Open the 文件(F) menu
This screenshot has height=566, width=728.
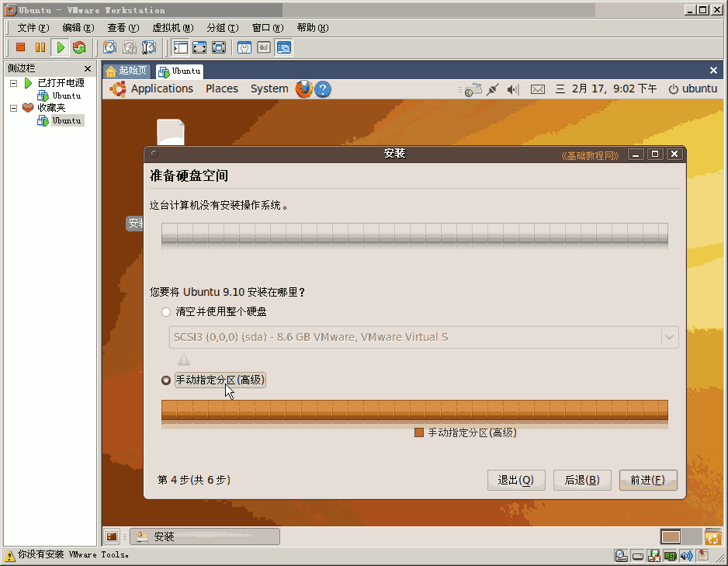click(33, 28)
